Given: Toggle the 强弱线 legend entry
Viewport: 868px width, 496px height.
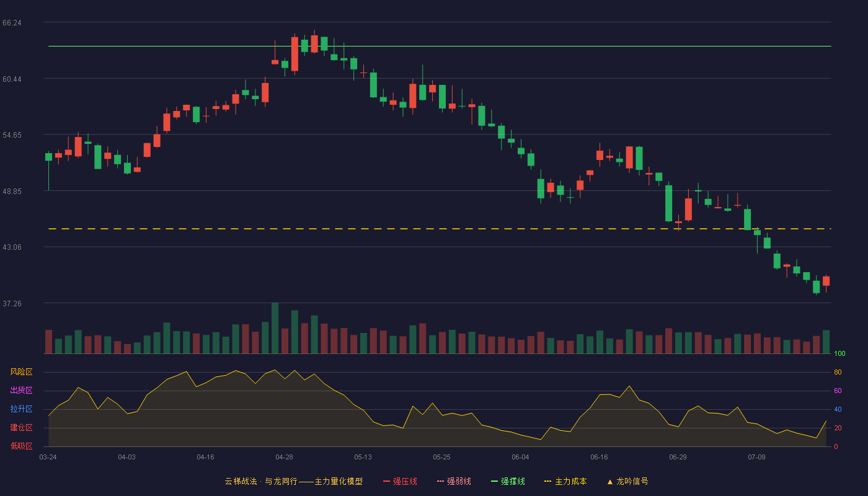Looking at the screenshot, I should (x=454, y=481).
